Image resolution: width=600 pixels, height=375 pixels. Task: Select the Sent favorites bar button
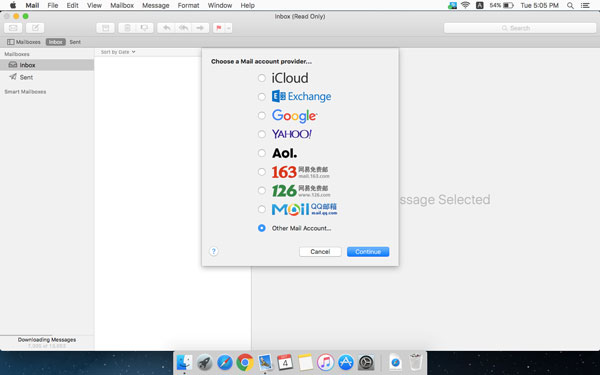coord(75,42)
